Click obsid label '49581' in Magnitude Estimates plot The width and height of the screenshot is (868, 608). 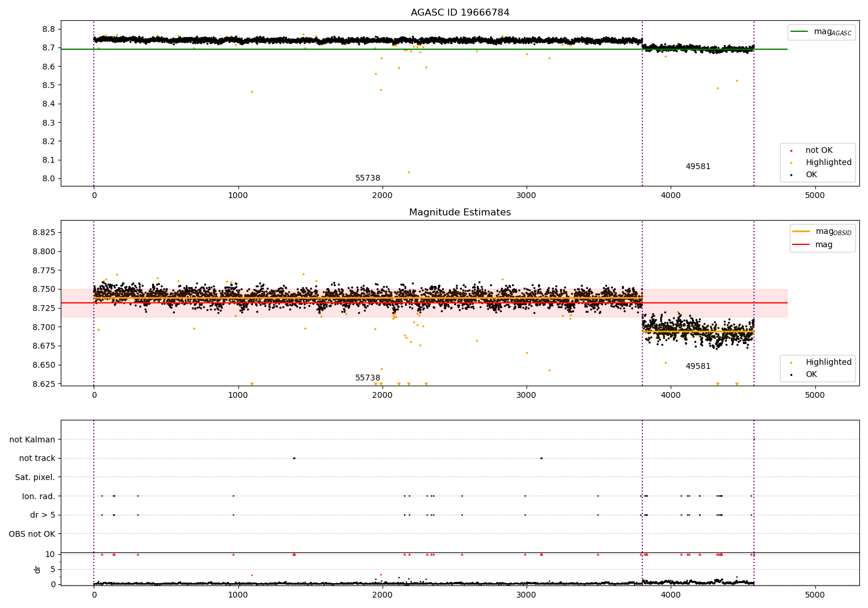698,367
